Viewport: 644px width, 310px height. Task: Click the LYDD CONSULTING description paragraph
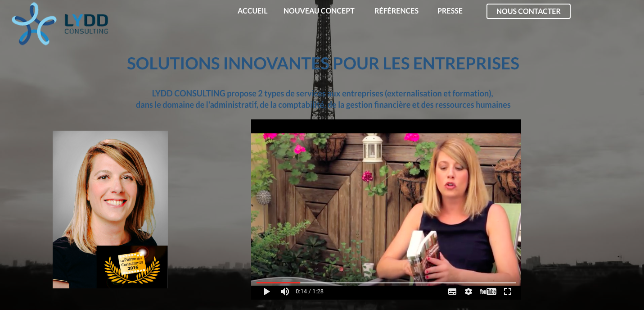pyautogui.click(x=323, y=99)
